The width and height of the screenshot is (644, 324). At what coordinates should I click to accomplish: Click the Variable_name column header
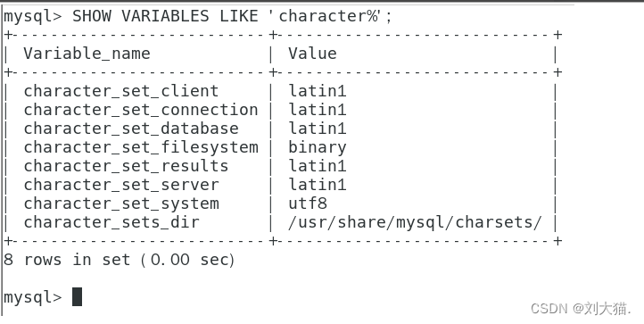87,54
